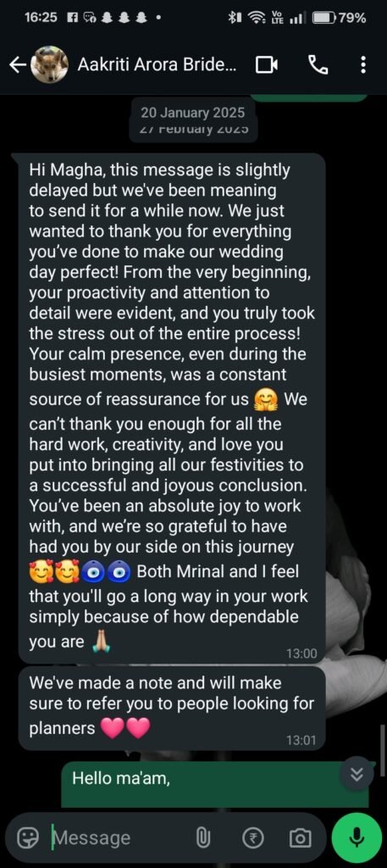The width and height of the screenshot is (387, 868).
Task: Attach a file with paperclip icon
Action: click(203, 838)
